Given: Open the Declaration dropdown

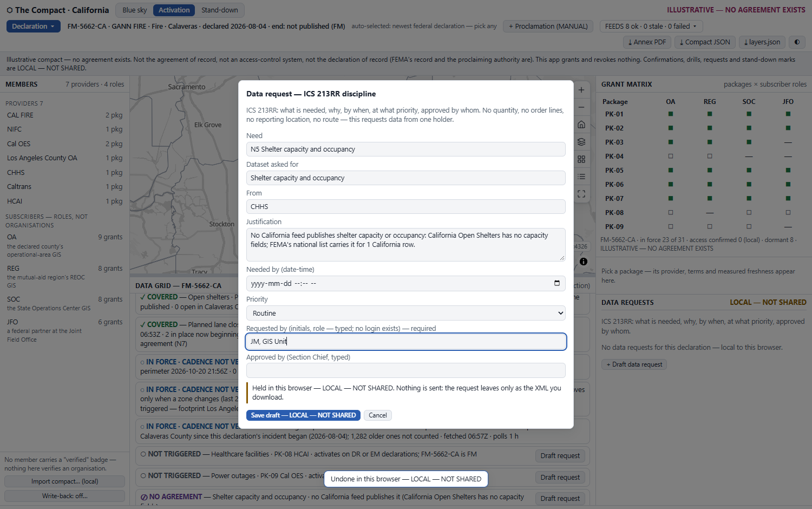Looking at the screenshot, I should (34, 26).
